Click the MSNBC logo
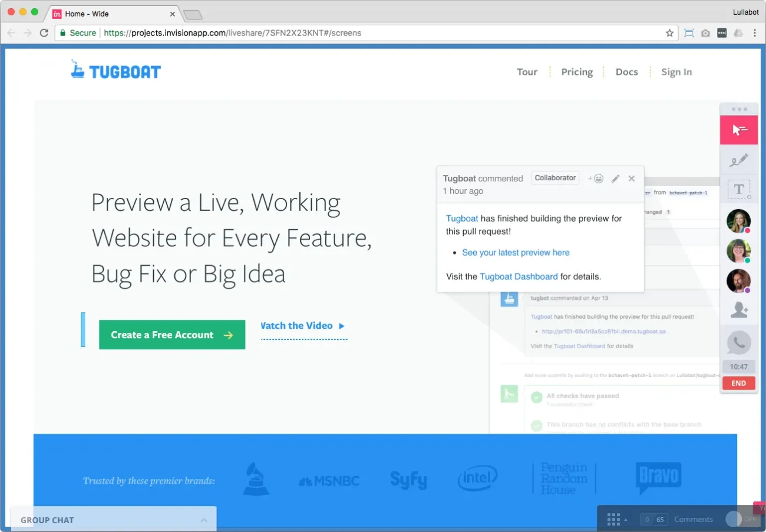 pyautogui.click(x=329, y=481)
